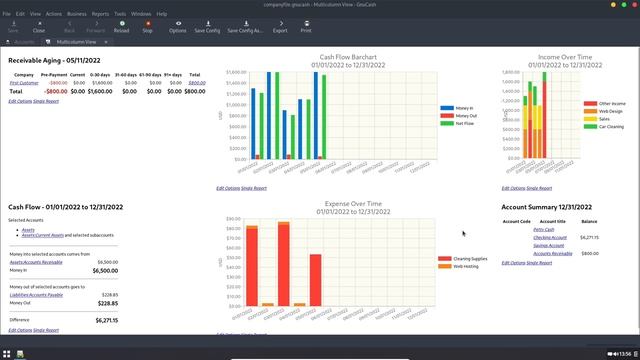The width and height of the screenshot is (640, 360).
Task: Click the Other Income legend swatch
Action: [590, 104]
